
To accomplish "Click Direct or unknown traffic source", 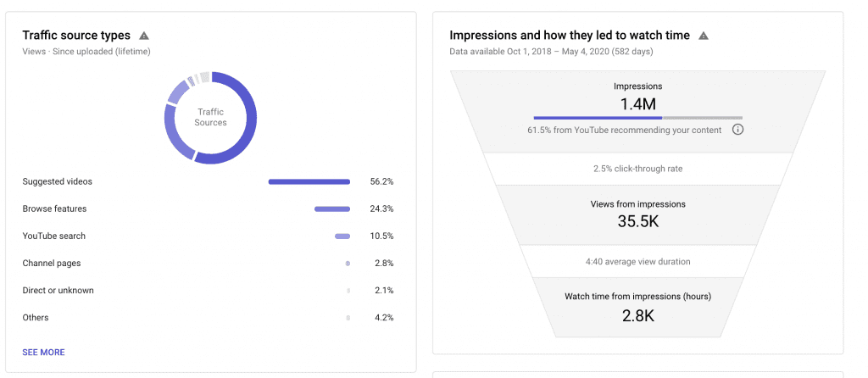I will [58, 290].
